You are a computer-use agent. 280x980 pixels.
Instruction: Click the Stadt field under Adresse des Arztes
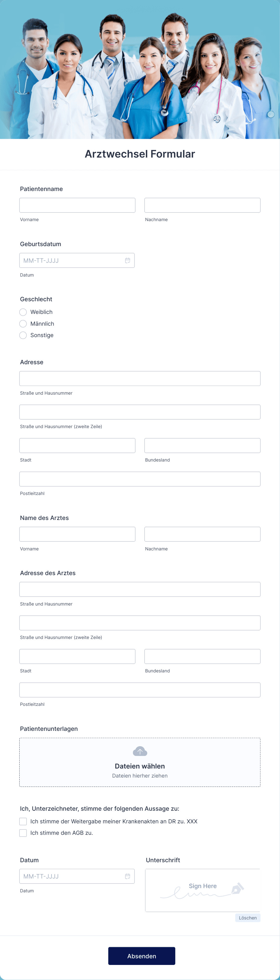click(x=77, y=656)
